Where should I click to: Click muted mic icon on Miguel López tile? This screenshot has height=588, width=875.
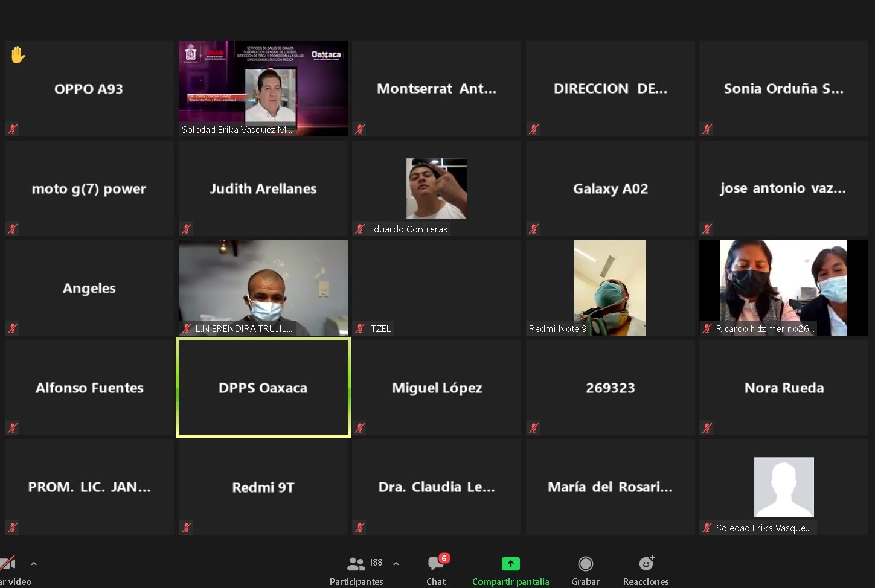[360, 428]
